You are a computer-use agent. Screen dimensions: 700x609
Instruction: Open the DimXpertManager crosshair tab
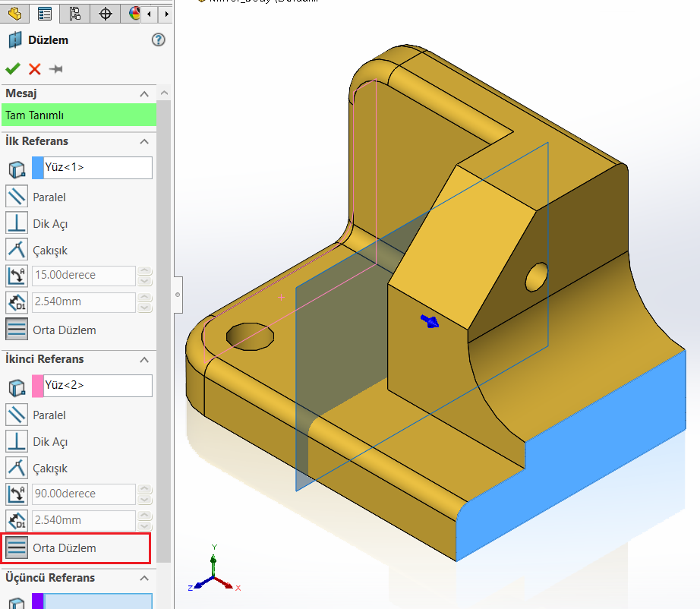point(106,14)
